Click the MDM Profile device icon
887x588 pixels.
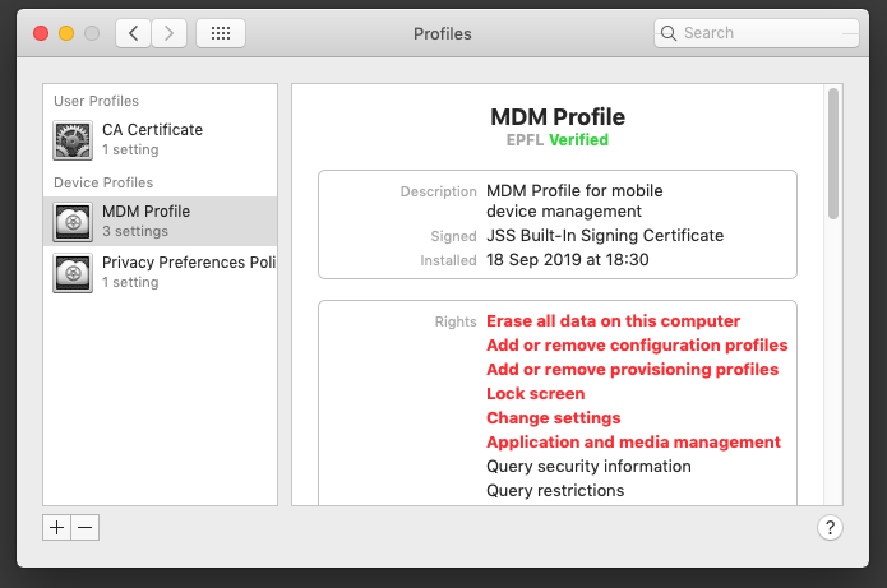tap(72, 221)
